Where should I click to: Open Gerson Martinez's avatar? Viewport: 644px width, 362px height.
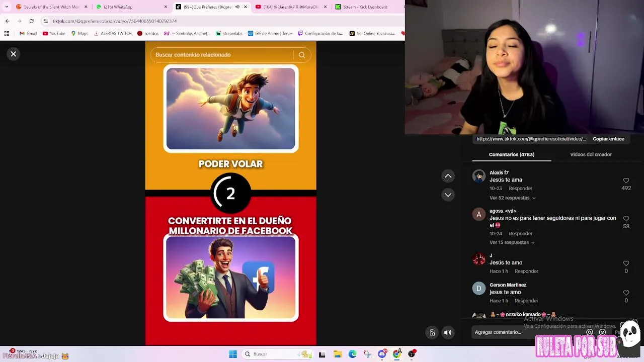coord(478,289)
